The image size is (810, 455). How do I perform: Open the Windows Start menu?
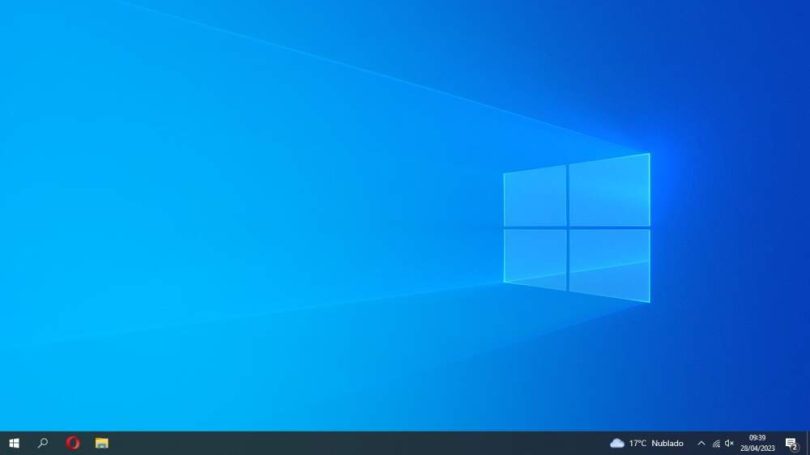(x=14, y=443)
